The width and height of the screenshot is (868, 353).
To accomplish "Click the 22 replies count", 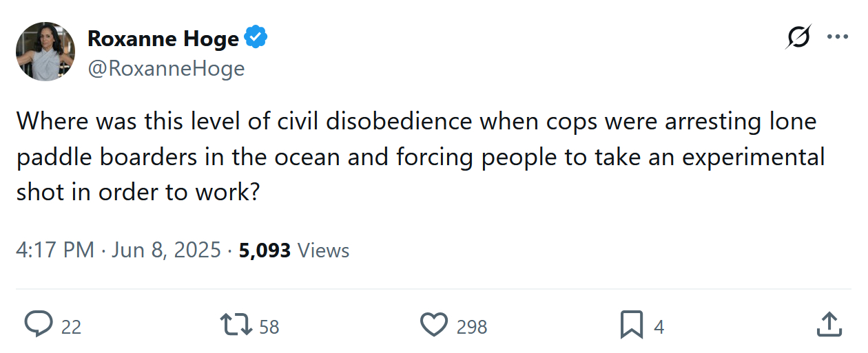I will coord(71,327).
